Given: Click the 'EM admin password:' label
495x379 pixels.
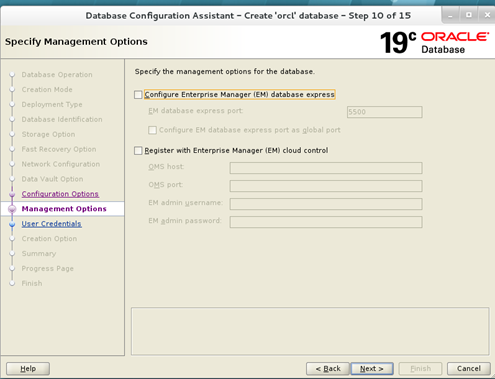Looking at the screenshot, I should coord(185,221).
